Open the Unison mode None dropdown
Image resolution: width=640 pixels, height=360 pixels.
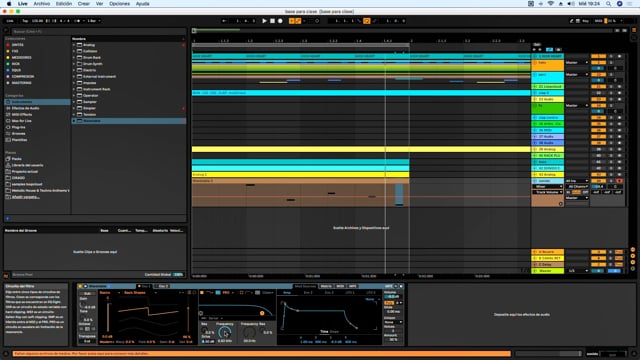click(x=393, y=322)
